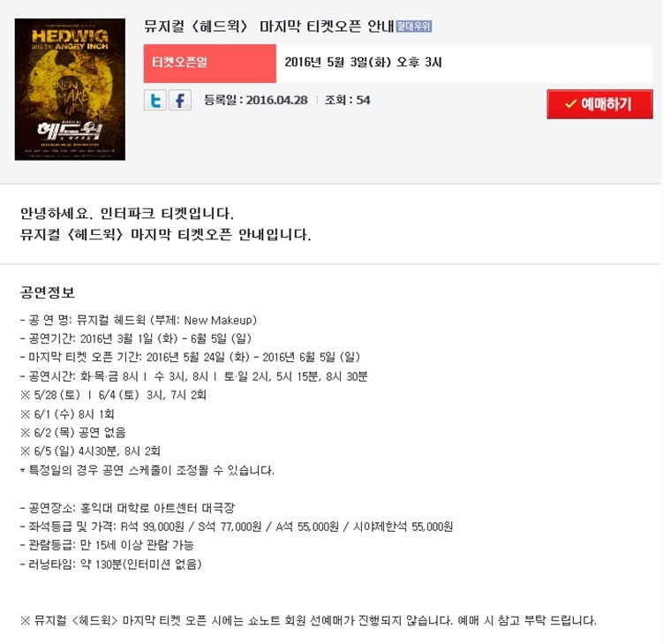The height and width of the screenshot is (644, 663).
Task: Click the 쇼노트 회원 선예매 notice text
Action: (x=308, y=621)
